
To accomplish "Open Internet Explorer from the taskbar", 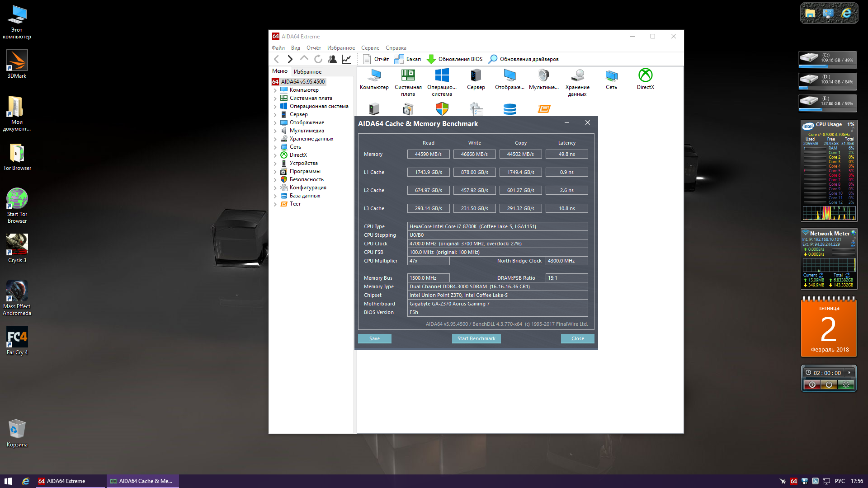I will pos(26,481).
